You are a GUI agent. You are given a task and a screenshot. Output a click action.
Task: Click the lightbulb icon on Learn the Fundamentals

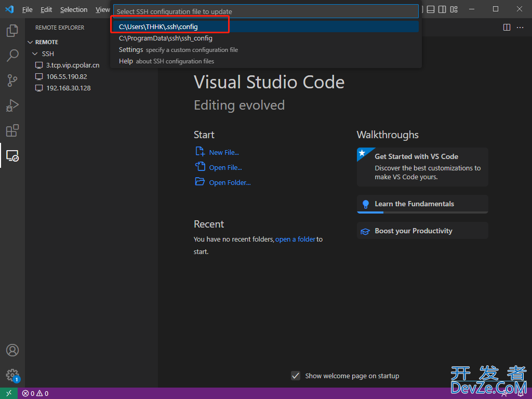[365, 204]
